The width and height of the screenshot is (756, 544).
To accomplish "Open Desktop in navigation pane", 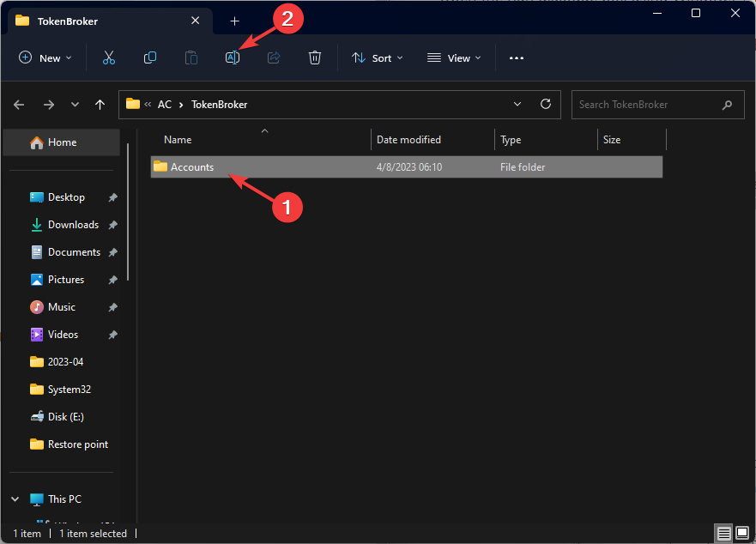I will point(66,197).
